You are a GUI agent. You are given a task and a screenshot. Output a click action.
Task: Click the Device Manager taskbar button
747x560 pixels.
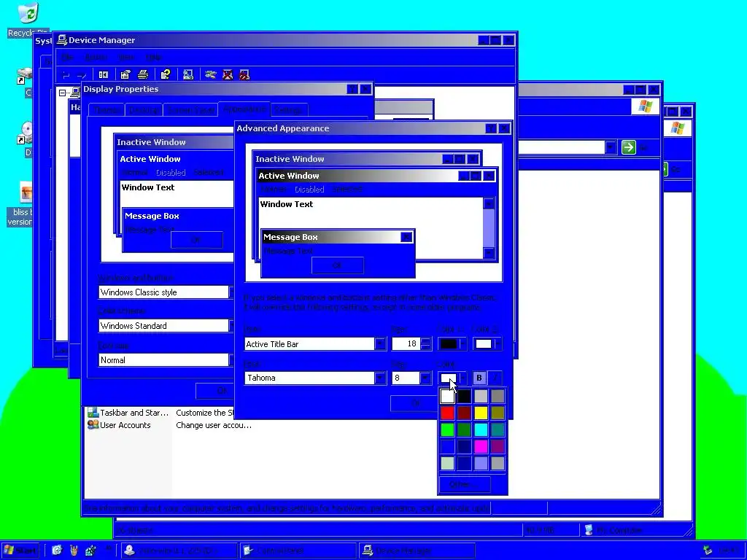click(417, 551)
